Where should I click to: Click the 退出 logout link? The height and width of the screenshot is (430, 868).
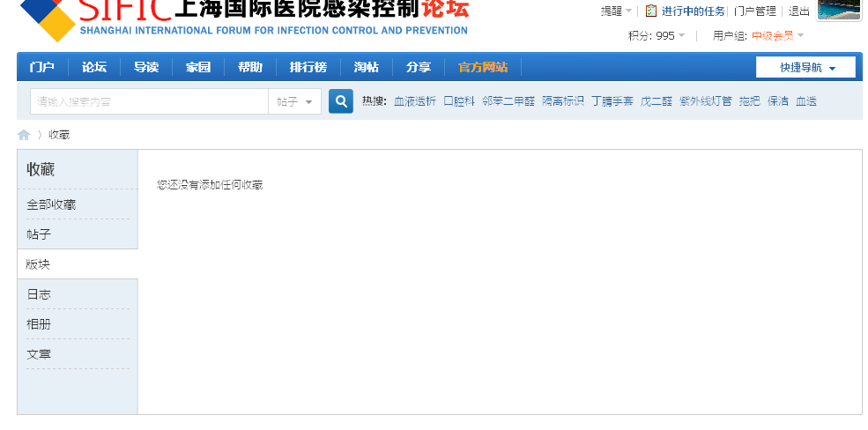pos(799,11)
